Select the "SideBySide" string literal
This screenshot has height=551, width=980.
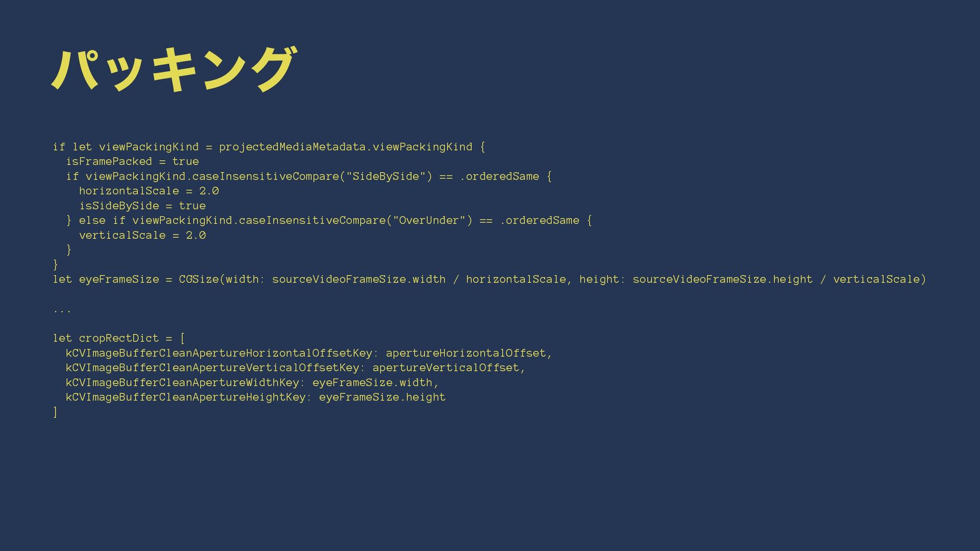click(x=386, y=176)
